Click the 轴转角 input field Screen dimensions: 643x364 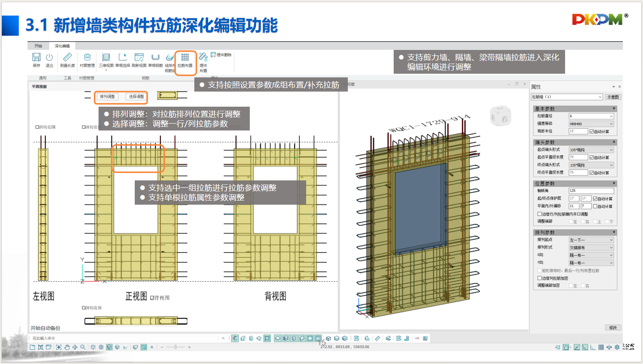(x=591, y=191)
